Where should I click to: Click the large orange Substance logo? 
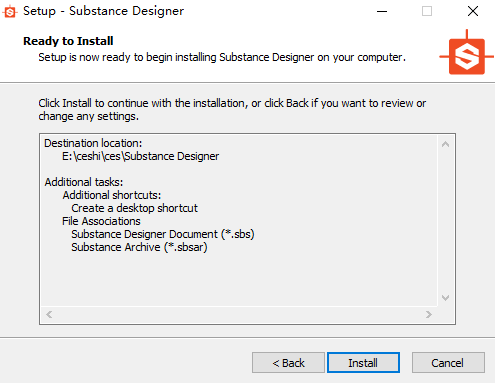click(x=467, y=53)
